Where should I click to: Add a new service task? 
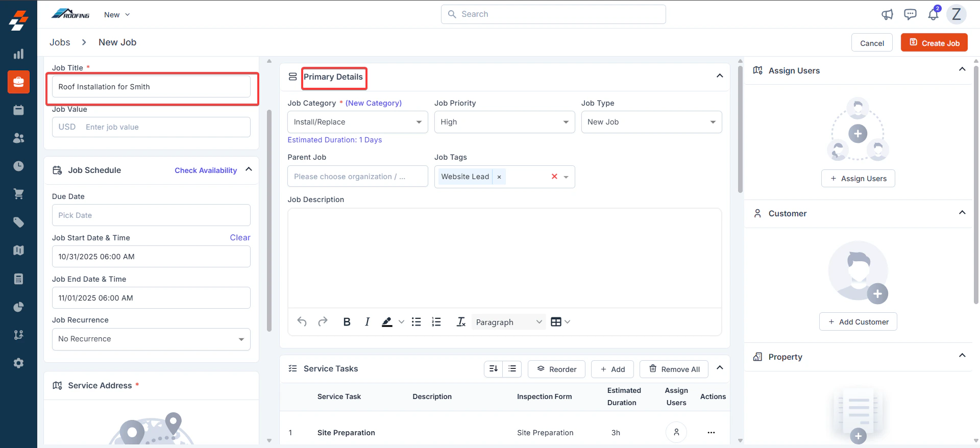coord(612,369)
